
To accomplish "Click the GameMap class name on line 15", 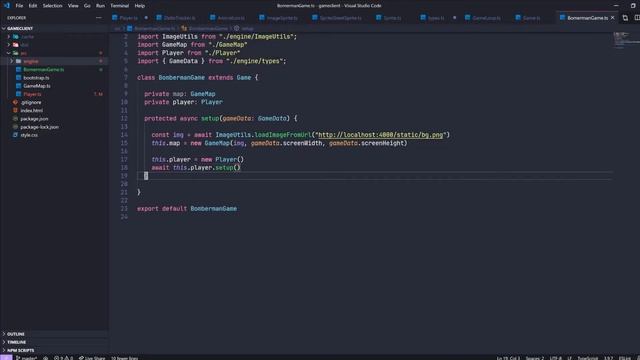I will [x=217, y=143].
